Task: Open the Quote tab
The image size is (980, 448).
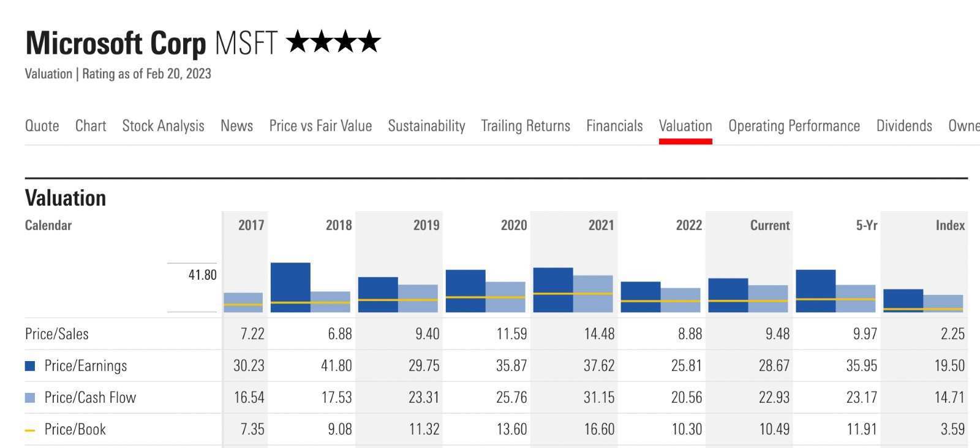Action: point(42,126)
